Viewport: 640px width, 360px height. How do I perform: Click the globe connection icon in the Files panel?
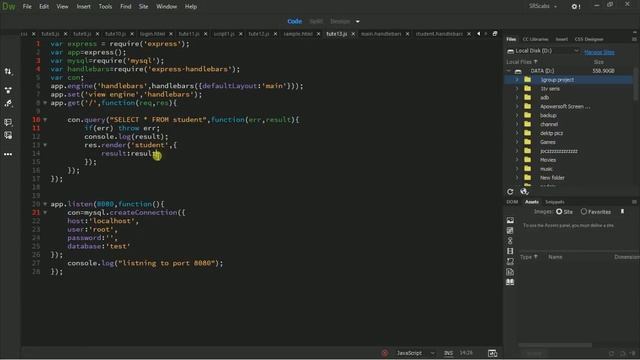524,191
